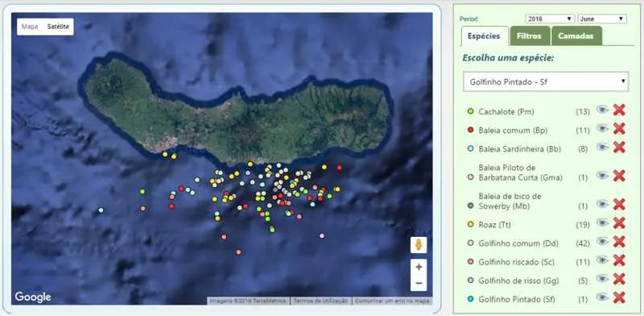Viewport: 644px width, 316px height.
Task: Zoom in the map with plus button
Action: (419, 267)
